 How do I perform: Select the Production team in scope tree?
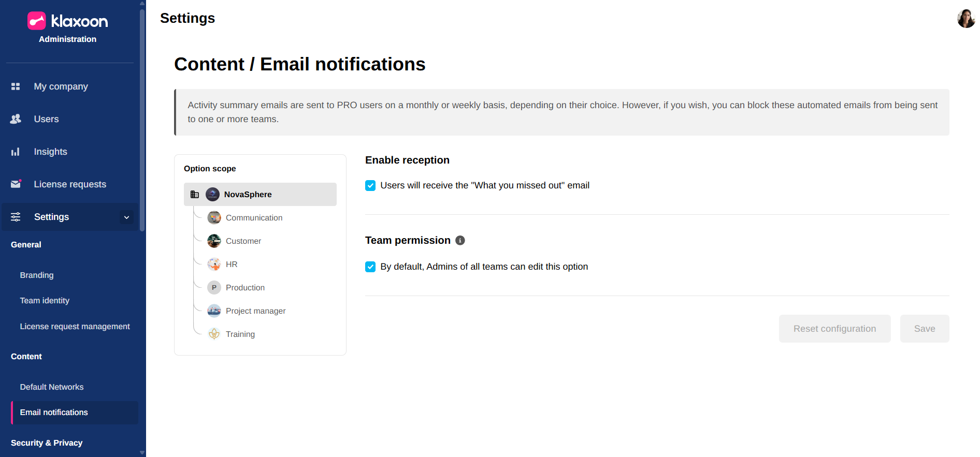245,288
